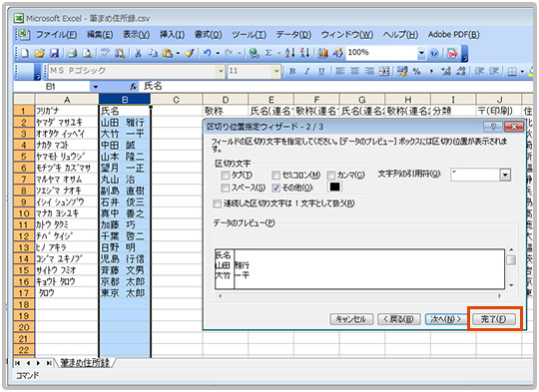Open the insert function fx button
This screenshot has width=539, height=392.
[x=133, y=87]
